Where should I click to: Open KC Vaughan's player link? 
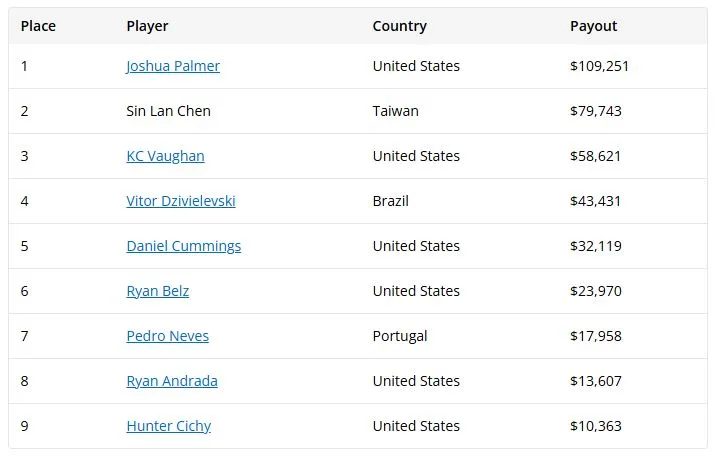click(165, 156)
